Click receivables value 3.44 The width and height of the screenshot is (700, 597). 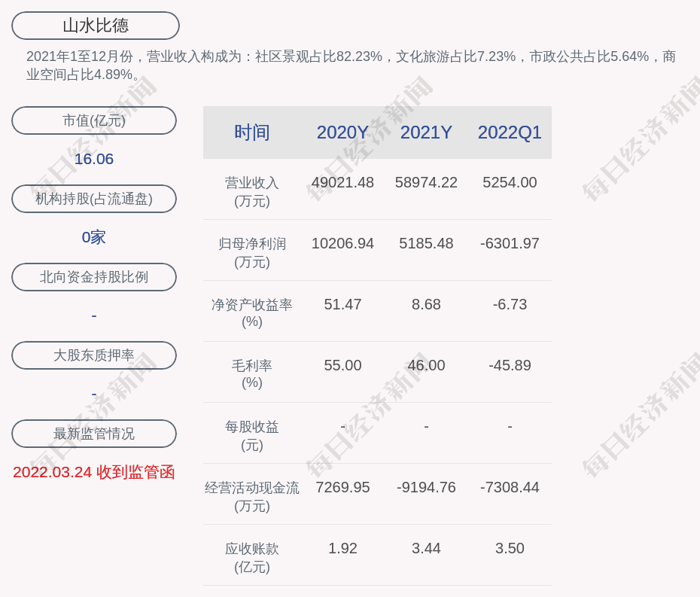point(426,548)
